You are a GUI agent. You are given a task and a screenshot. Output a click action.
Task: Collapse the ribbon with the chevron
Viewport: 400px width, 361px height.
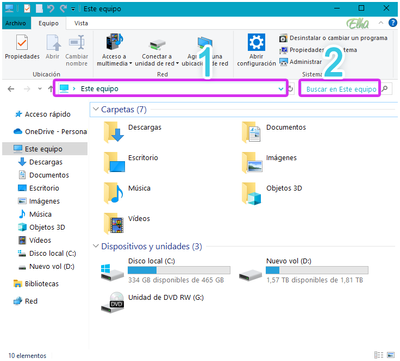pyautogui.click(x=381, y=23)
